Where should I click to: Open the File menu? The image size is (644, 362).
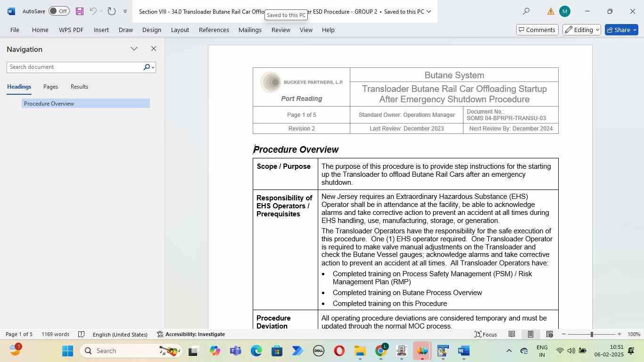pyautogui.click(x=15, y=30)
